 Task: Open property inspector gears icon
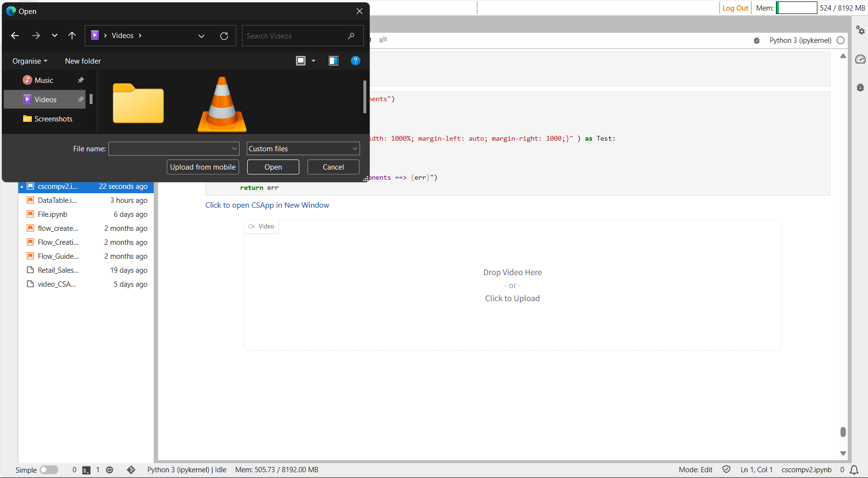coord(860,30)
